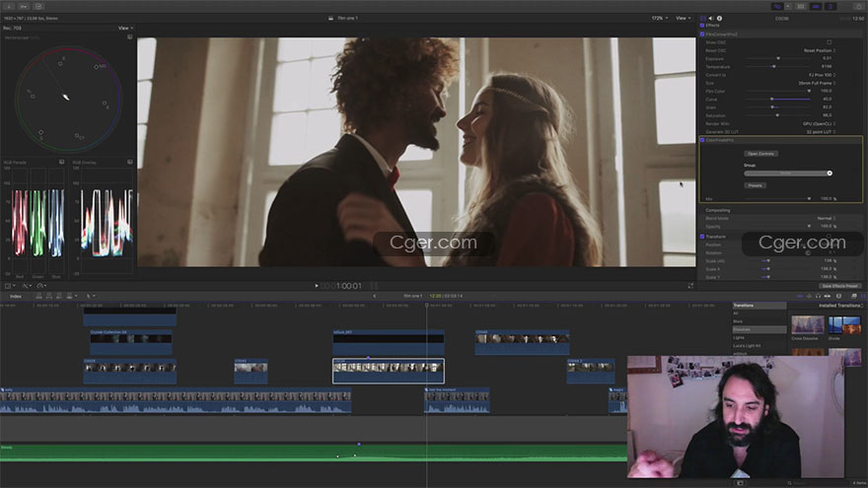Click the append clip edit icon
This screenshot has height=488, width=868.
58,296
